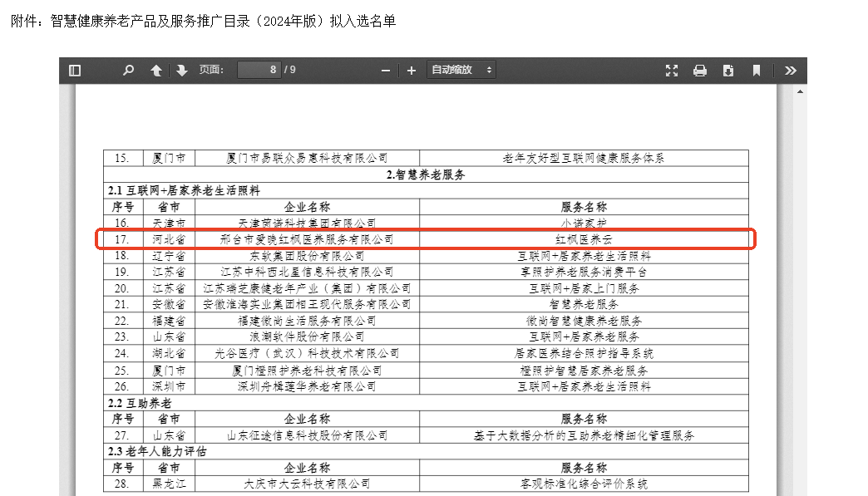868x496 pixels.
Task: Click 居家医养结合照护指导系统
Action: click(x=584, y=353)
